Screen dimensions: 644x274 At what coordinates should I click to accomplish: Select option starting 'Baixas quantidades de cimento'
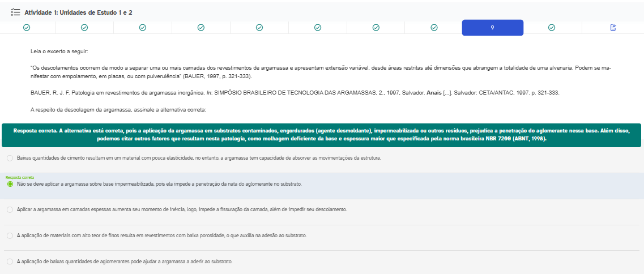[10, 158]
